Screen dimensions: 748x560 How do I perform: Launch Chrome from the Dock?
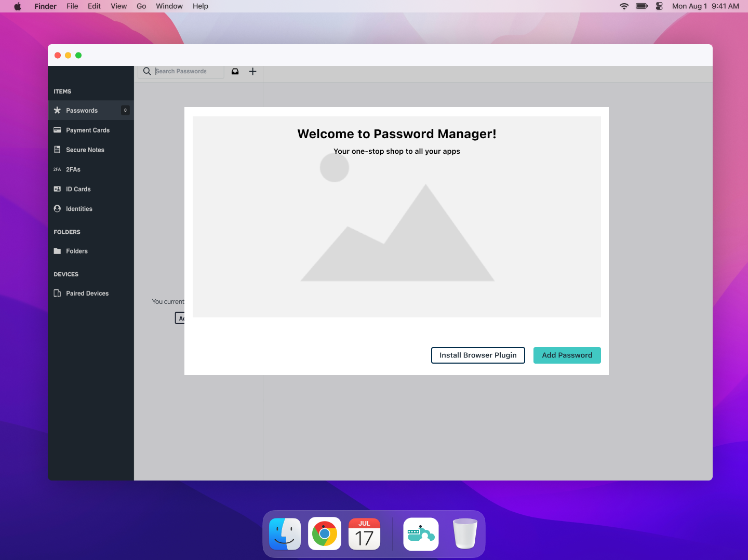click(x=325, y=534)
